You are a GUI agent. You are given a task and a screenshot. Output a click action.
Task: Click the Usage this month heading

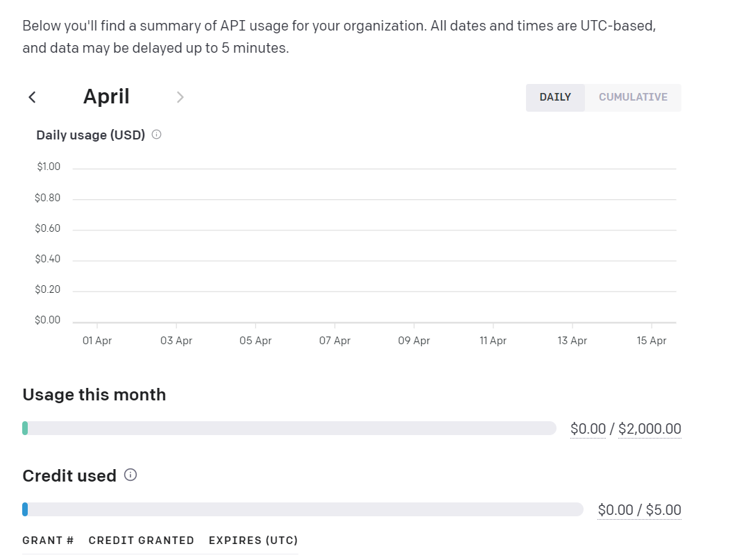point(94,395)
